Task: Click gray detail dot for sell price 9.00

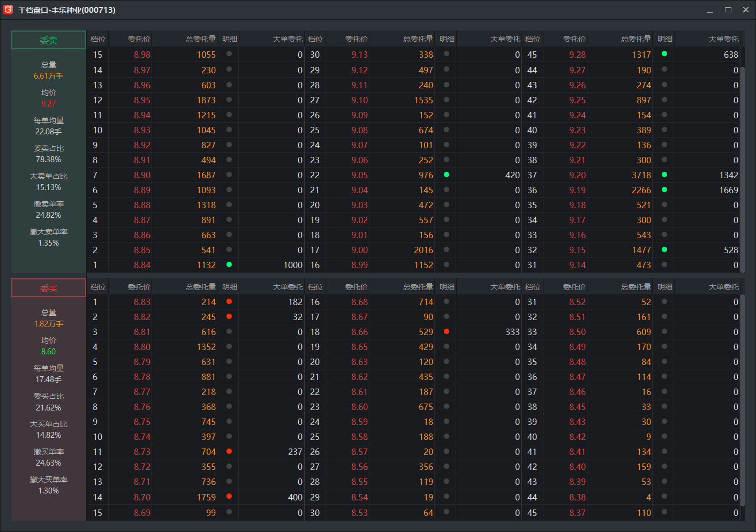Action: click(x=447, y=249)
